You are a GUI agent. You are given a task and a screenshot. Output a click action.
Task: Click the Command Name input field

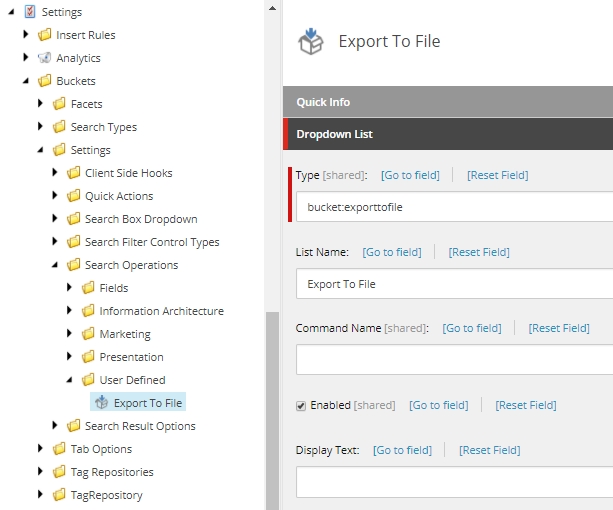point(455,359)
